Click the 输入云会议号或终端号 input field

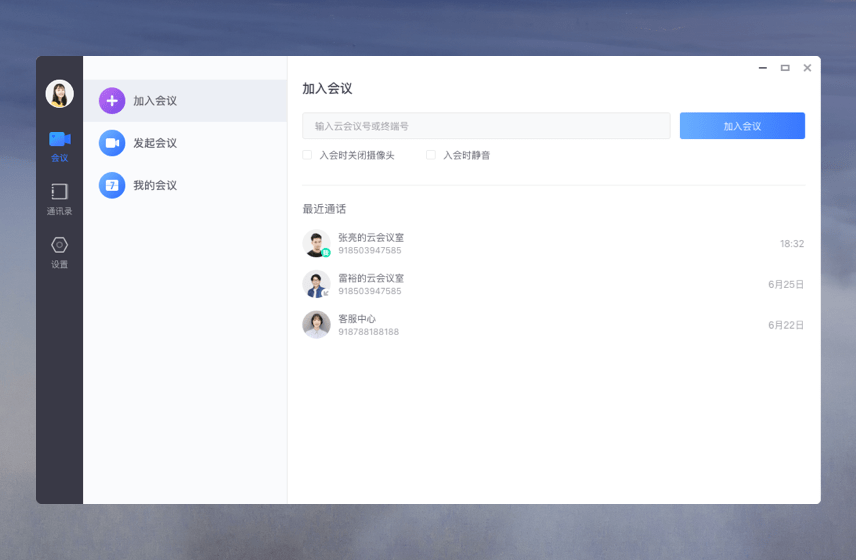pos(486,126)
